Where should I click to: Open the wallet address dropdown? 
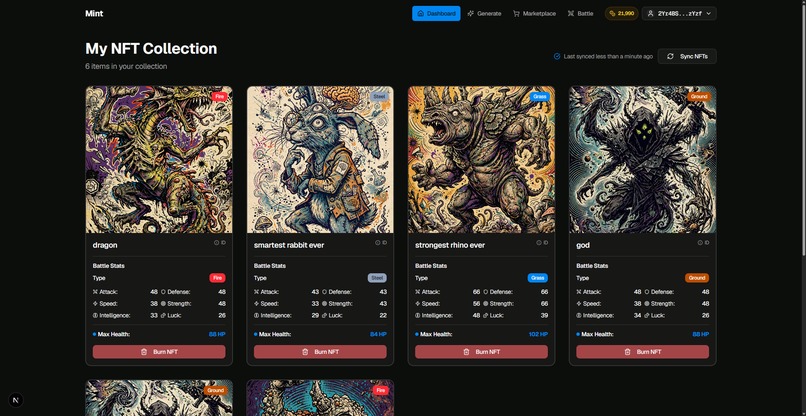tap(679, 13)
